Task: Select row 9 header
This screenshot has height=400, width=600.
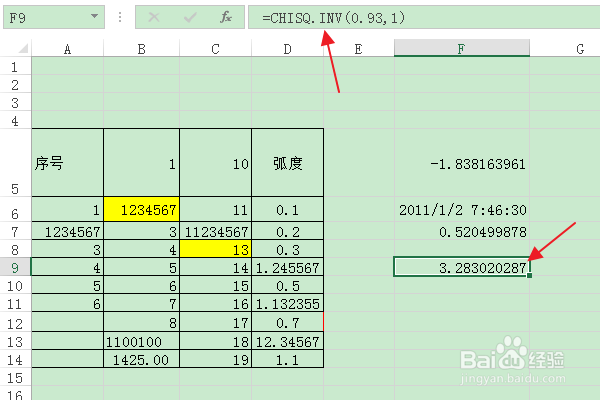Action: click(15, 267)
